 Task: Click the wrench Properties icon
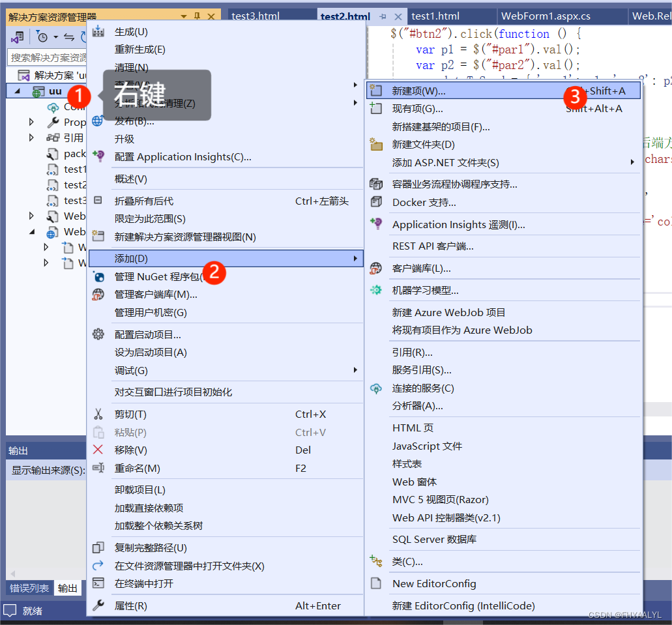[98, 605]
